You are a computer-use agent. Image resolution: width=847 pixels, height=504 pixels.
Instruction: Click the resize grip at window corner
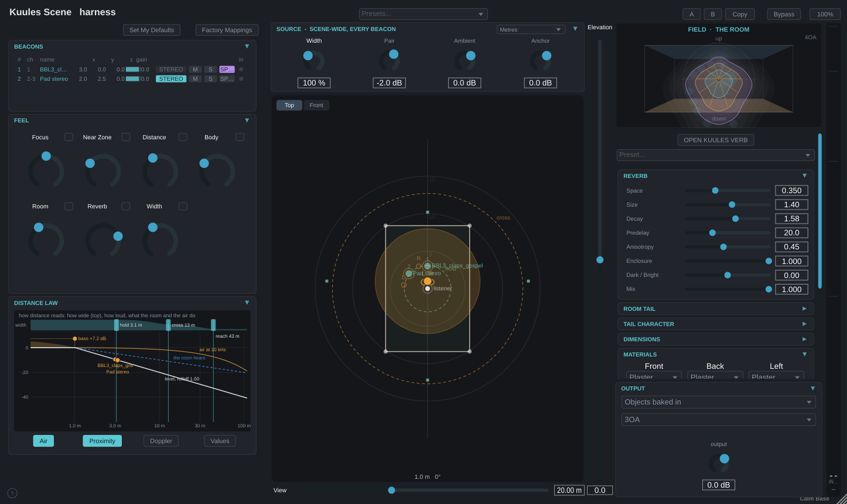click(x=841, y=499)
